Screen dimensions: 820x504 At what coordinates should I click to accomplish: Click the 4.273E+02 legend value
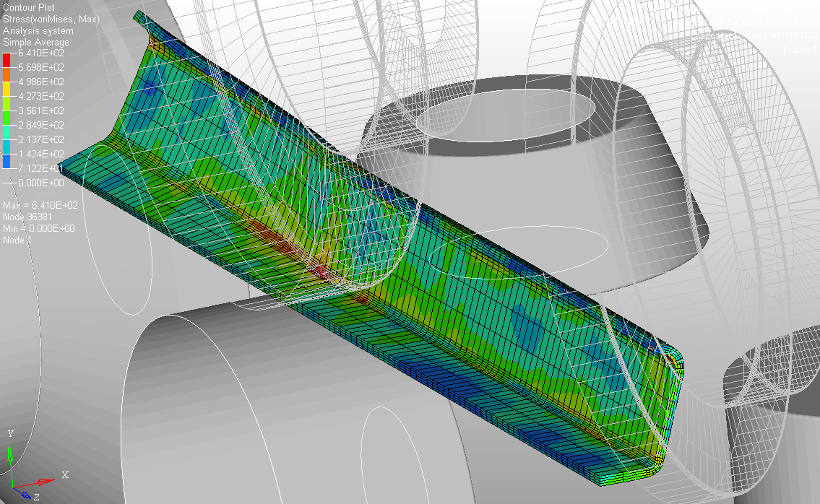pyautogui.click(x=41, y=96)
